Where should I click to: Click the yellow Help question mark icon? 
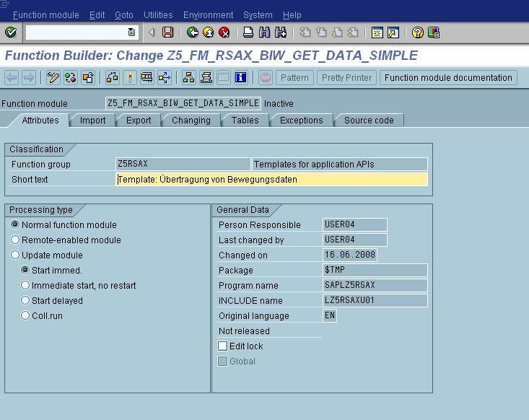pos(418,32)
